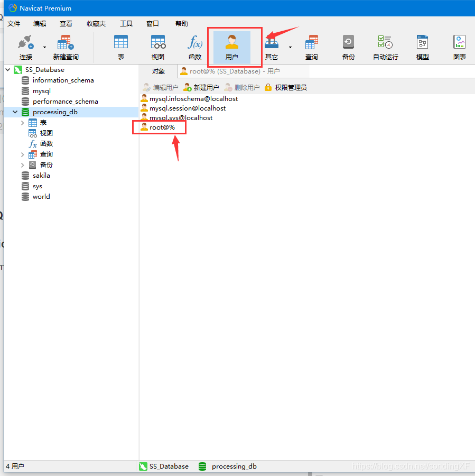Open the 权限管理员 privilege manager

pos(285,88)
